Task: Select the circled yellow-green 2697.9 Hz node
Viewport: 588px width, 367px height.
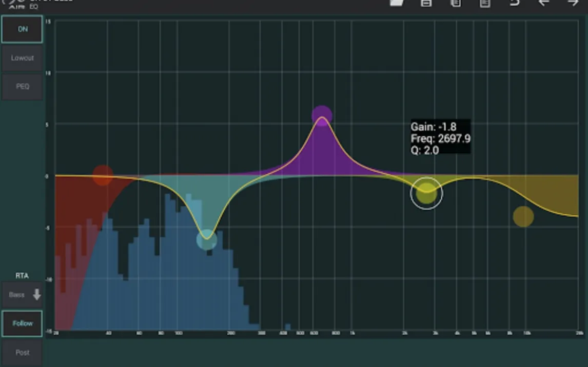Action: point(426,193)
